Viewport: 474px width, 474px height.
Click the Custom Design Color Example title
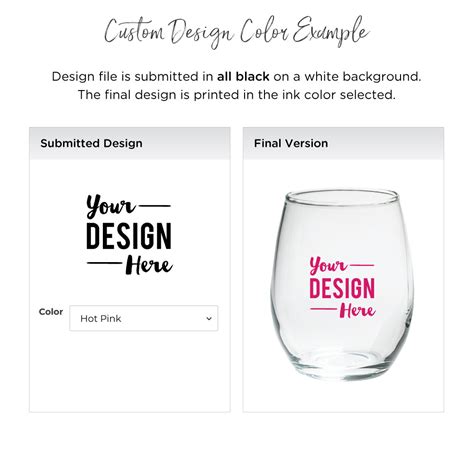(237, 32)
